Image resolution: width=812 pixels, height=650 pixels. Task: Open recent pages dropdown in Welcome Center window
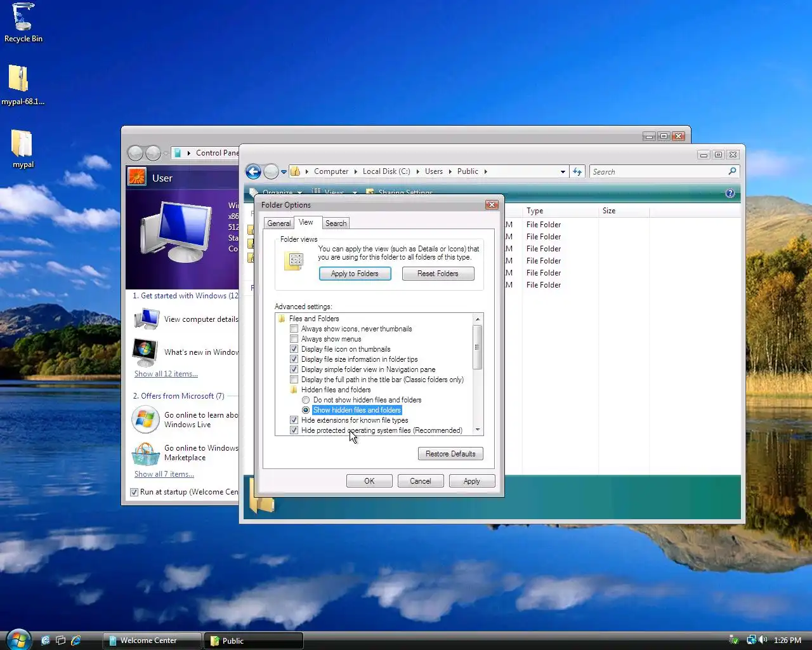click(x=166, y=153)
